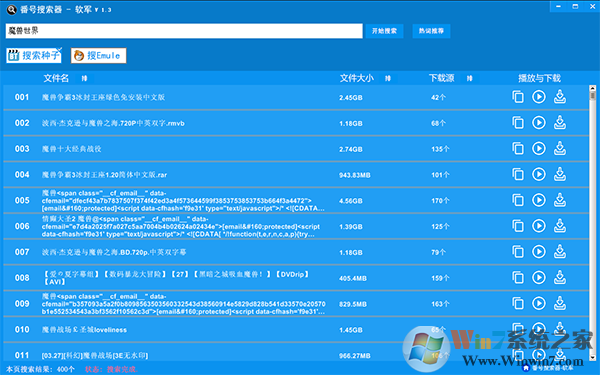Click 文件名 column header
Viewport: 600px width, 375px height.
pos(56,78)
